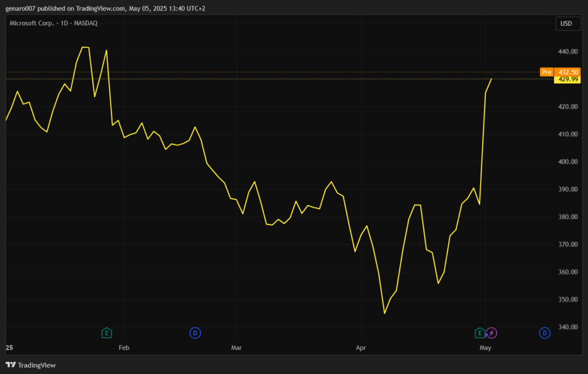Click the TradingView logo at bottom left
588x374 pixels.
pyautogui.click(x=30, y=365)
